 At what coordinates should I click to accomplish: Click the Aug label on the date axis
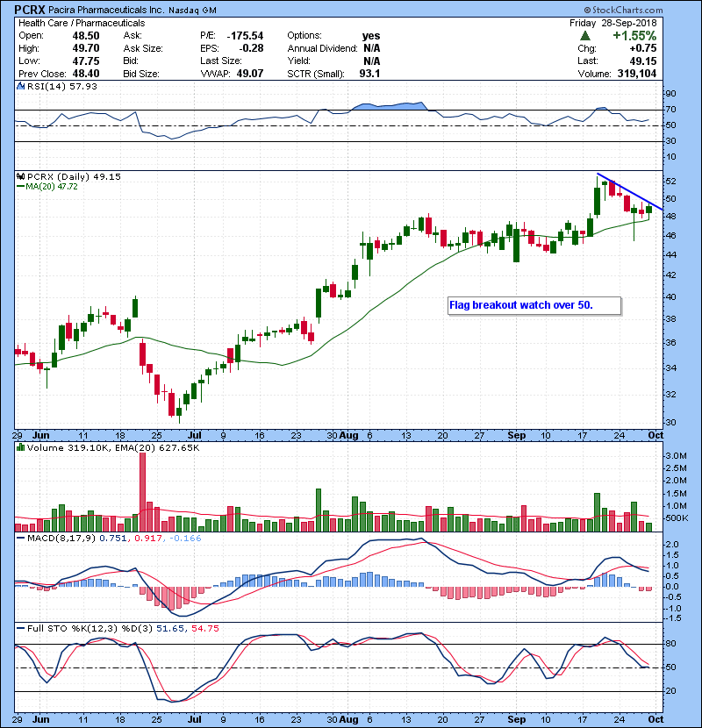[348, 433]
